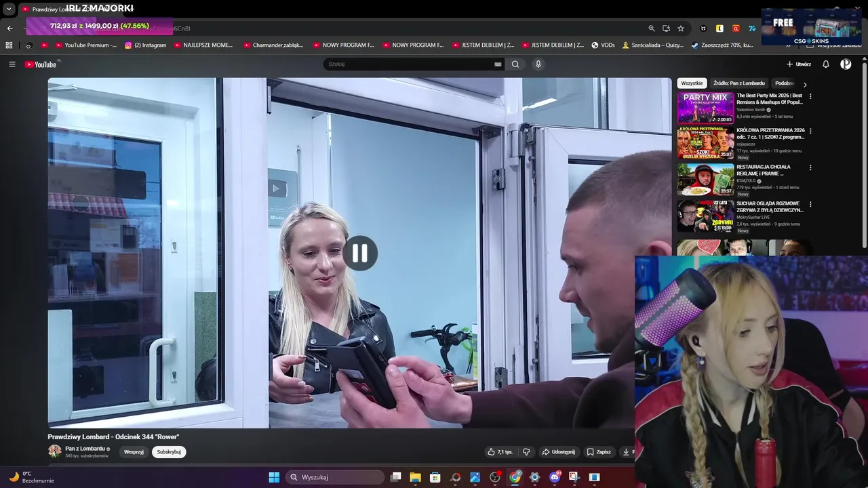The image size is (868, 488).
Task: Open the browser tab search dropdown
Action: pyautogui.click(x=9, y=9)
